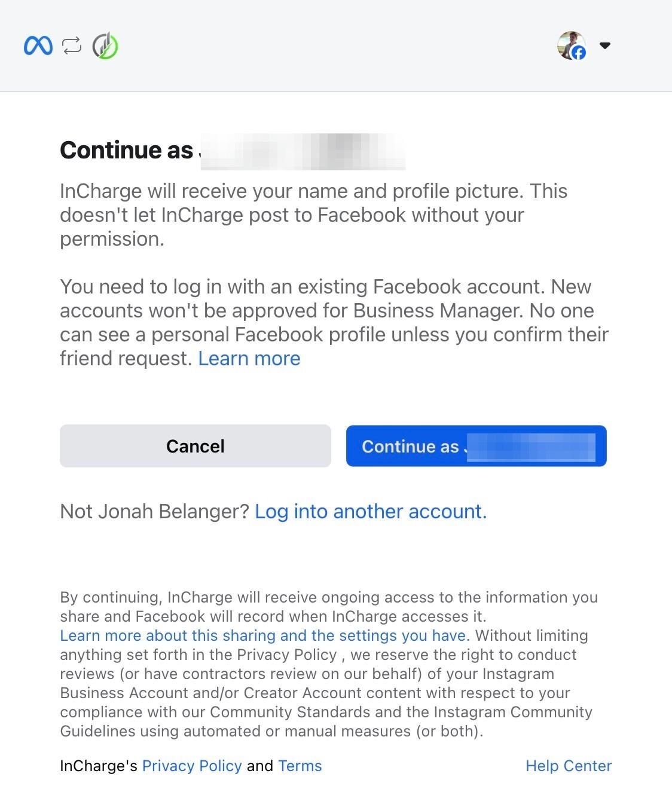Click the Facebook badge on the avatar

click(x=579, y=53)
